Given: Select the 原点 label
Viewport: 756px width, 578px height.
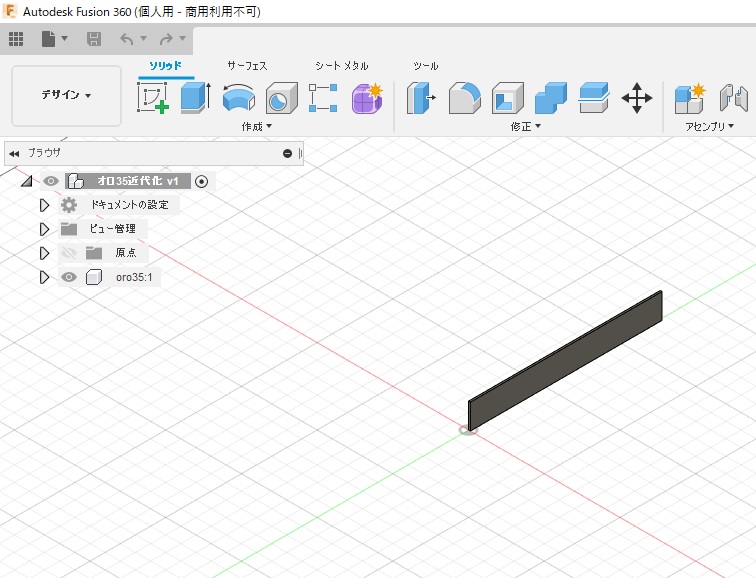Looking at the screenshot, I should pyautogui.click(x=126, y=253).
